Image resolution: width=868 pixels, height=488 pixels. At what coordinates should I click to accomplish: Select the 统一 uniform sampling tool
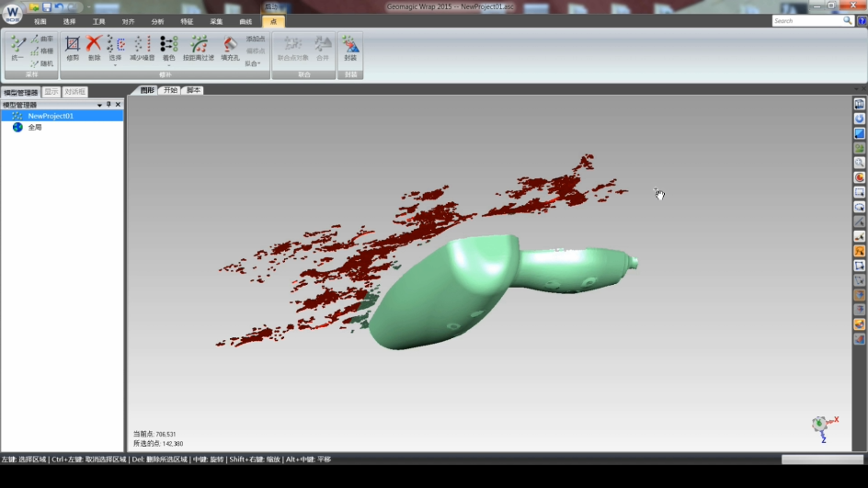coord(17,47)
